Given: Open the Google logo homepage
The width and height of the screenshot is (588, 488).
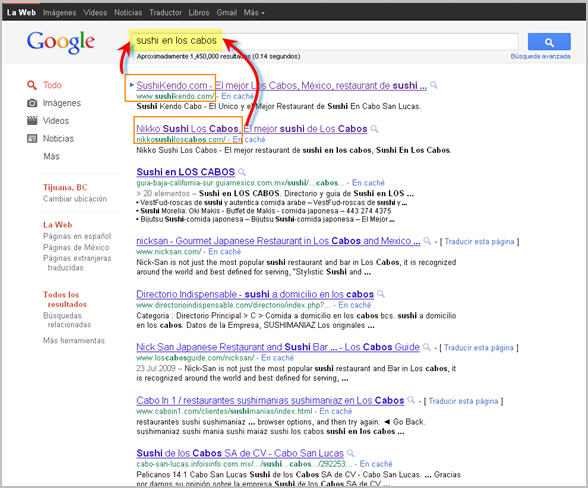Looking at the screenshot, I should point(61,42).
